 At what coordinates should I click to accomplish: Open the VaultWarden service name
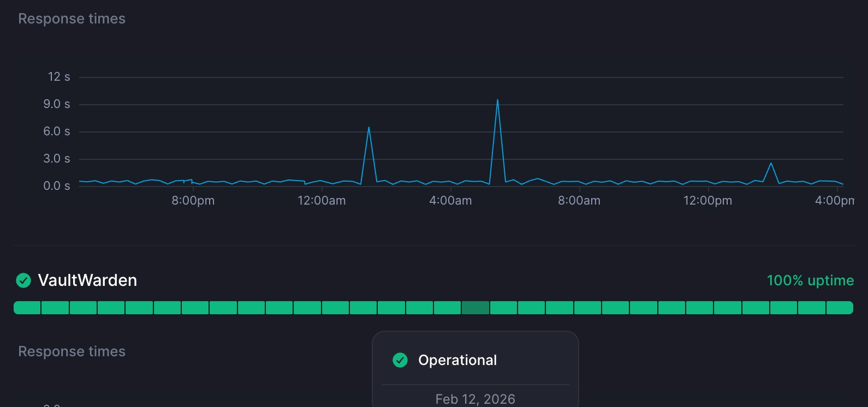point(87,280)
